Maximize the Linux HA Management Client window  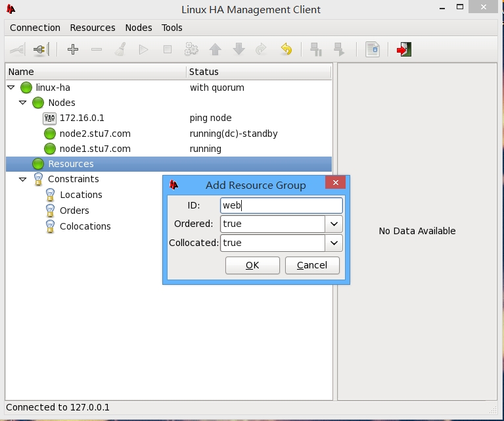coord(460,7)
